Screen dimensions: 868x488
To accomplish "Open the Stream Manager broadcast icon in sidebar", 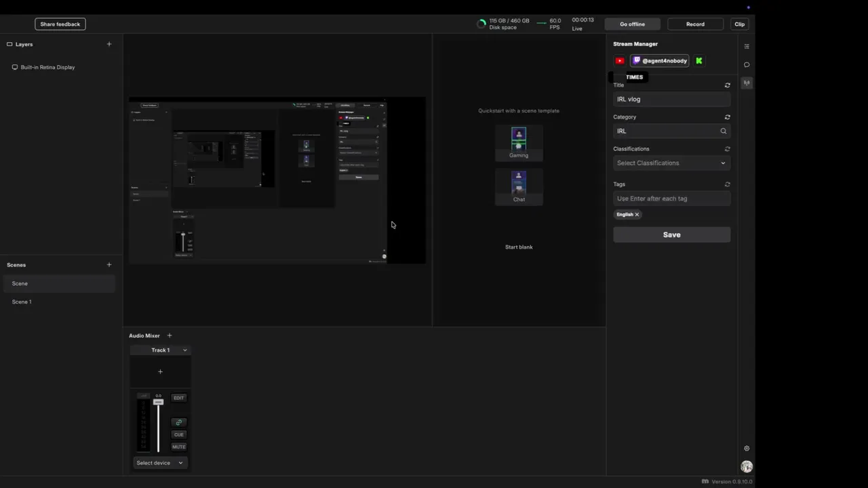I will pos(747,83).
